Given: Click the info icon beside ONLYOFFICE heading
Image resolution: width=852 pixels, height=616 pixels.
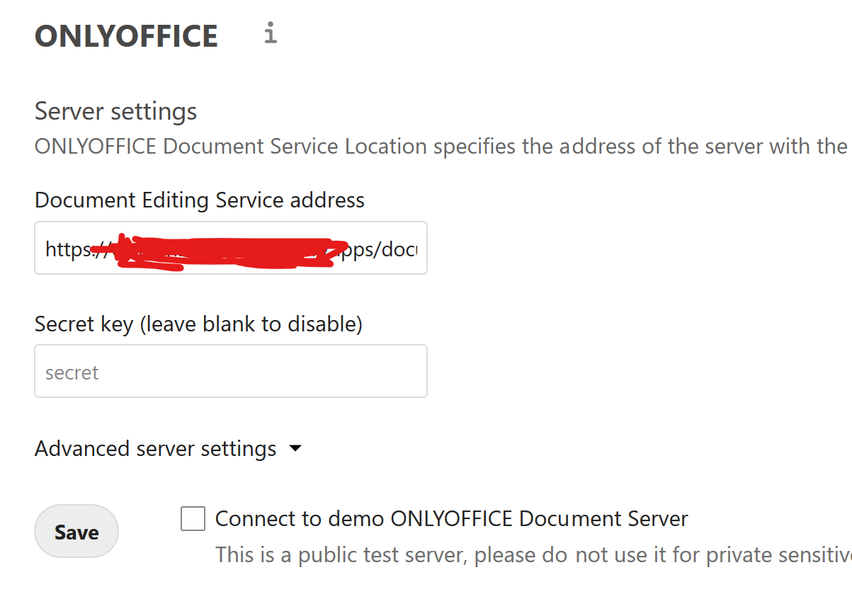Looking at the screenshot, I should tap(270, 33).
